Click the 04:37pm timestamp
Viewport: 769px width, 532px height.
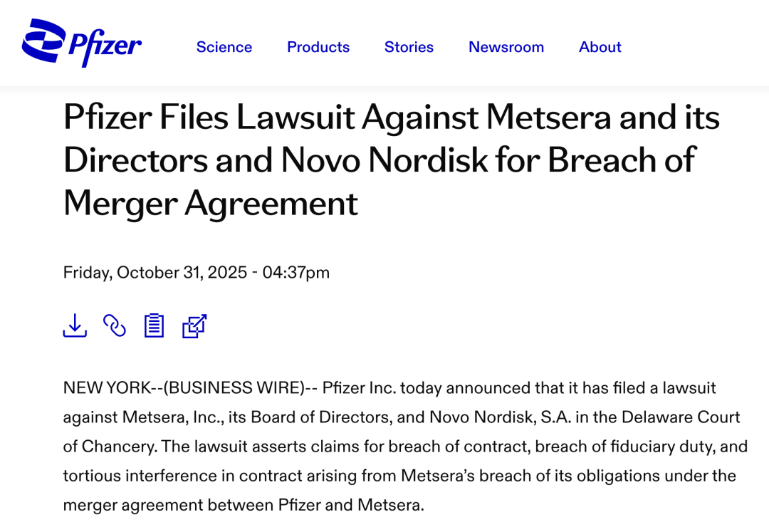click(x=296, y=273)
